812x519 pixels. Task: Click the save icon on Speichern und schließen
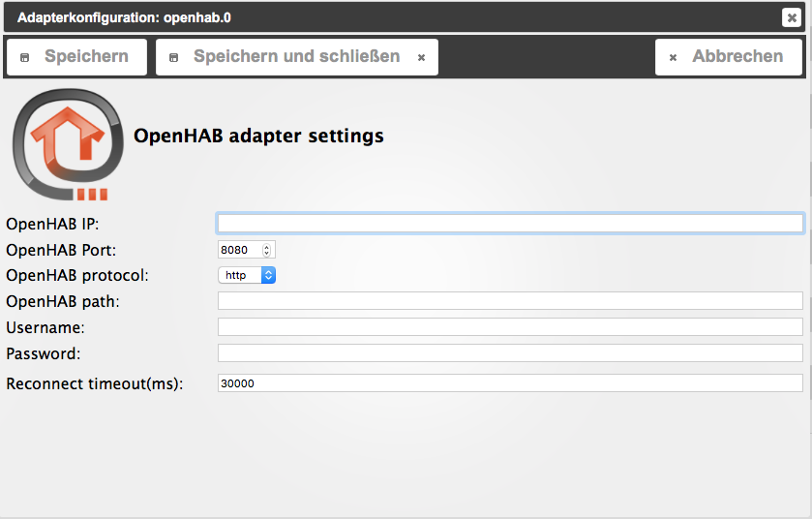[x=174, y=58]
